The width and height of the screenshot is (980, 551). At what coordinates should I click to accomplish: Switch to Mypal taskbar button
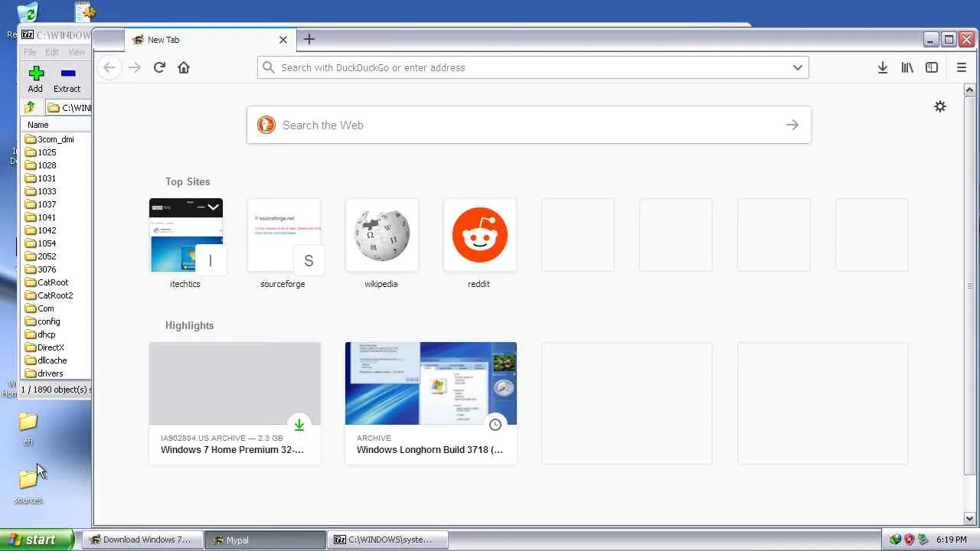(265, 540)
